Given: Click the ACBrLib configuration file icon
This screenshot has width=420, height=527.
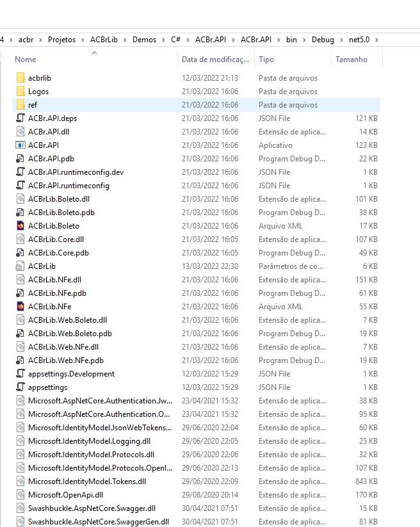Looking at the screenshot, I should pos(20,266).
